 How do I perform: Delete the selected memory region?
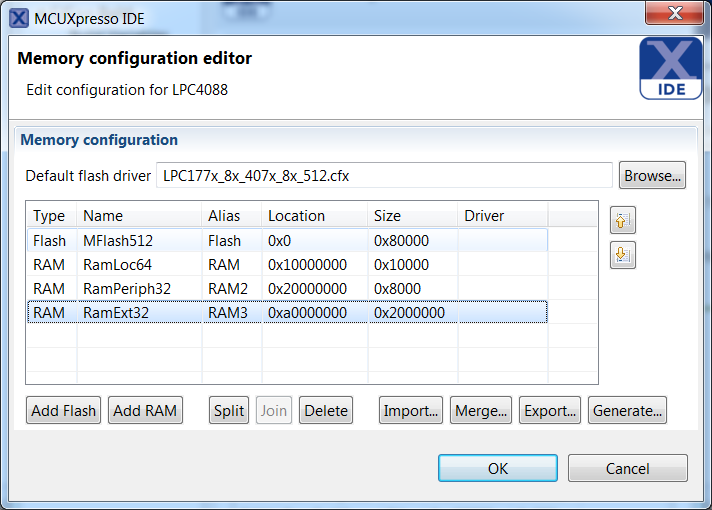point(326,410)
